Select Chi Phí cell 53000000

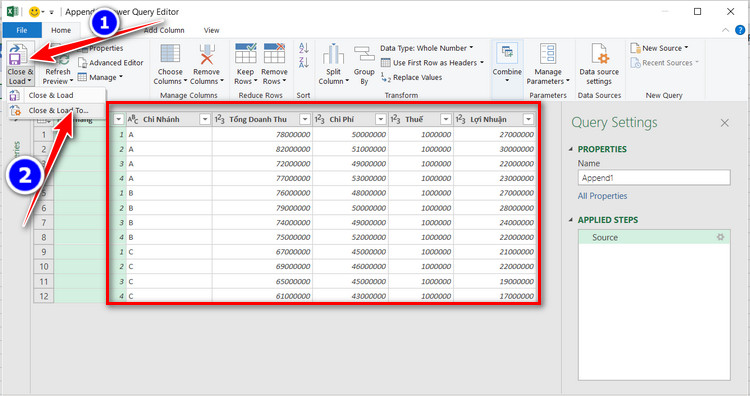coord(351,178)
